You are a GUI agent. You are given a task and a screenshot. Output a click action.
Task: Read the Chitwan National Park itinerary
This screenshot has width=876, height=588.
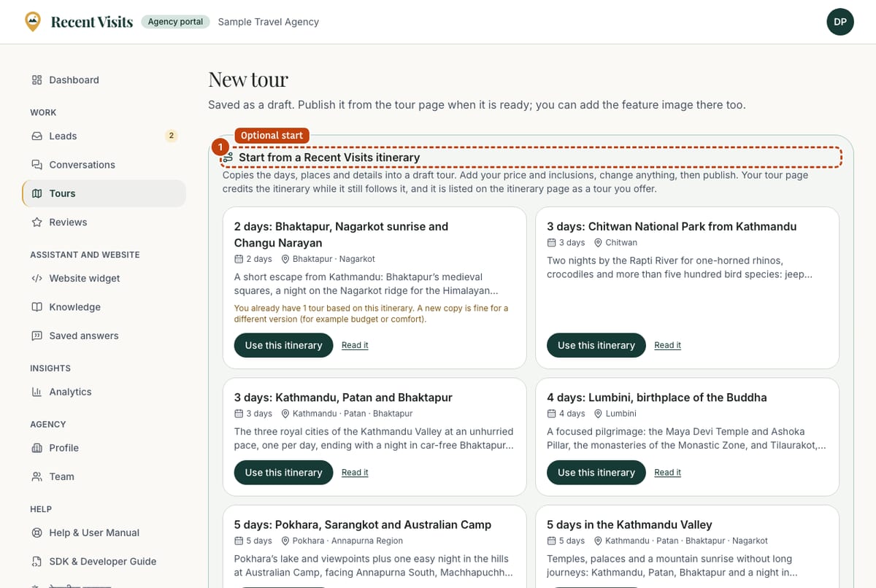[667, 345]
